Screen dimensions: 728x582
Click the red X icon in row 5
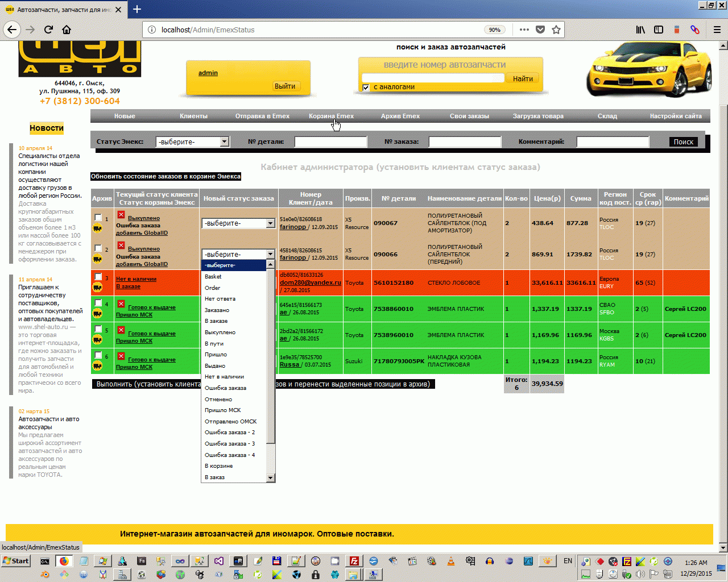pos(121,330)
